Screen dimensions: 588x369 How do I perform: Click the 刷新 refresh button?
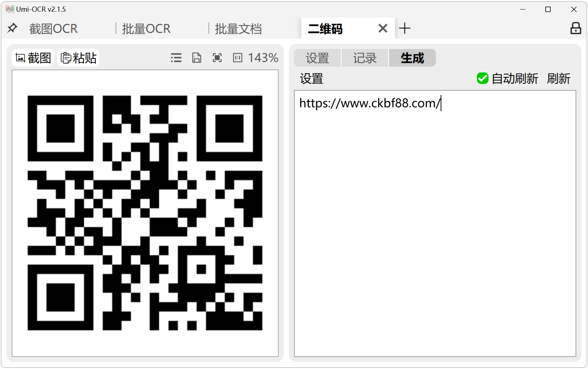[559, 79]
